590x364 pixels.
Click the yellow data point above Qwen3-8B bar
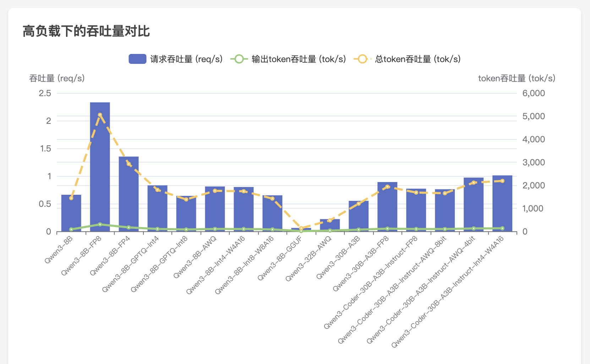[71, 198]
